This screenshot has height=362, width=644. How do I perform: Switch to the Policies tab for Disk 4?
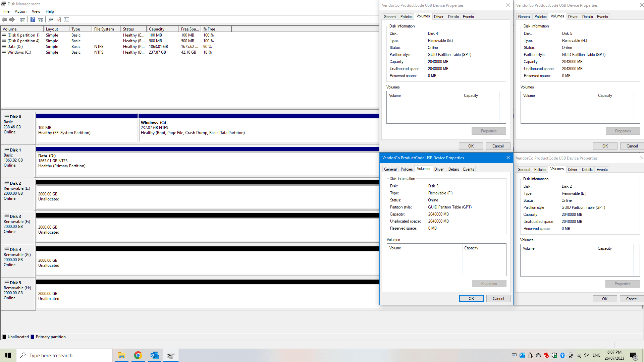coord(406,16)
